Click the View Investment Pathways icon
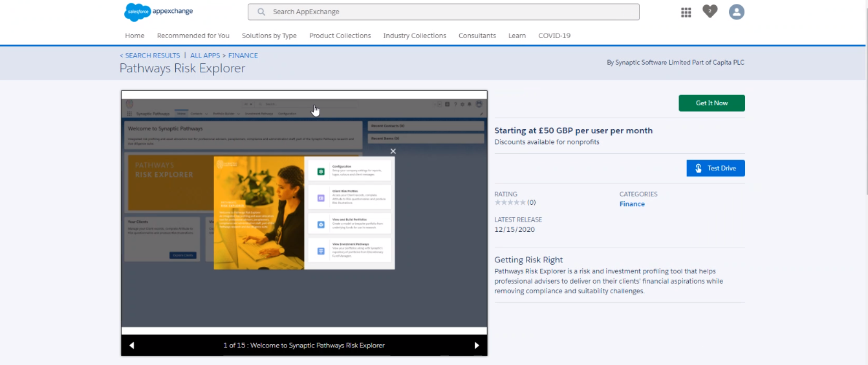 [x=321, y=251]
